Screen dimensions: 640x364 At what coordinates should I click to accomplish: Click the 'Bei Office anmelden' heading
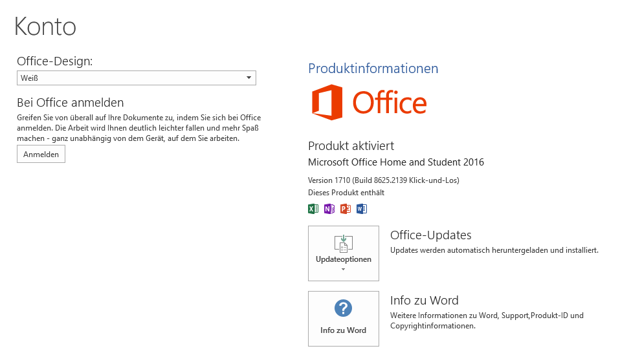pos(70,102)
